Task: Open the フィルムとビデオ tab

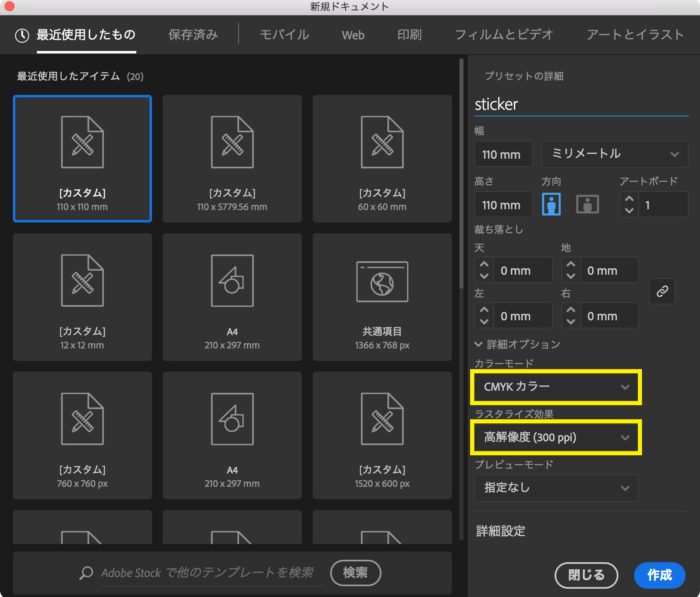Action: (504, 35)
